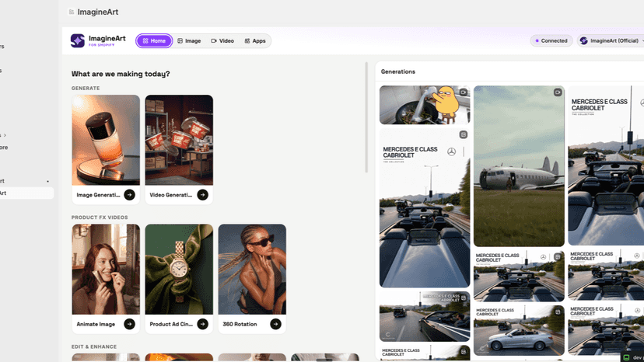Click arrow on Animate Image card

pyautogui.click(x=129, y=324)
